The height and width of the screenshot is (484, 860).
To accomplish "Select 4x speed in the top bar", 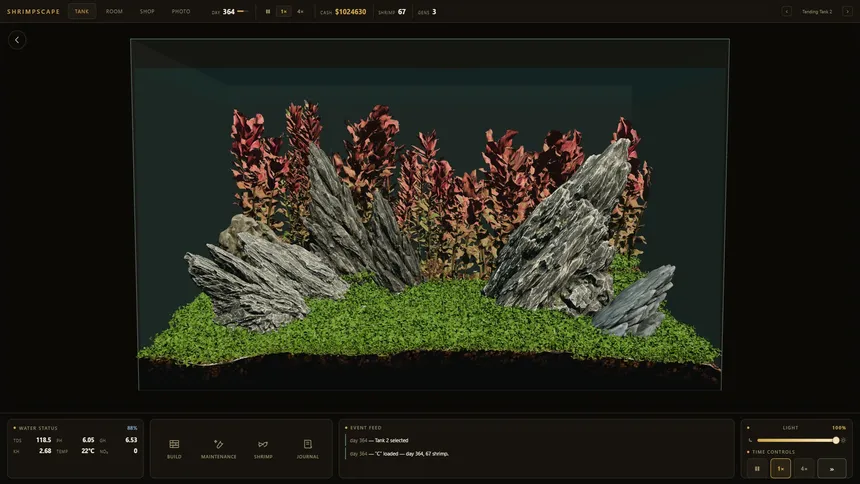I will (x=300, y=12).
